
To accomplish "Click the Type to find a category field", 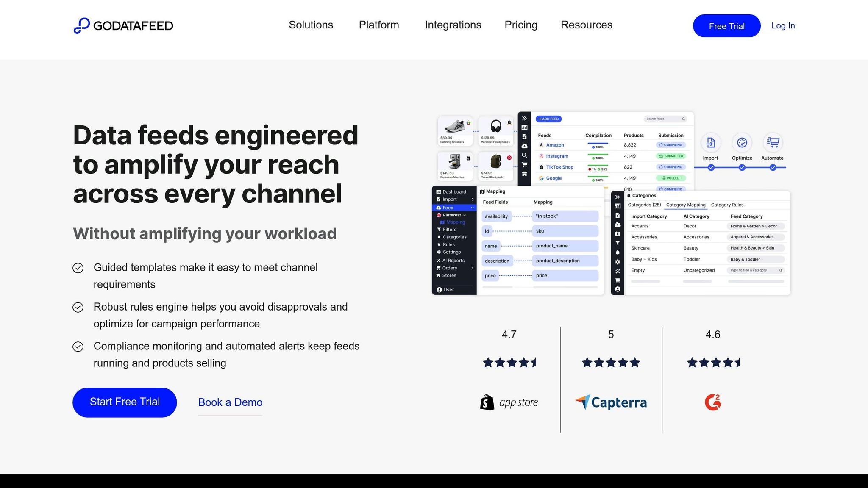I will [x=753, y=270].
